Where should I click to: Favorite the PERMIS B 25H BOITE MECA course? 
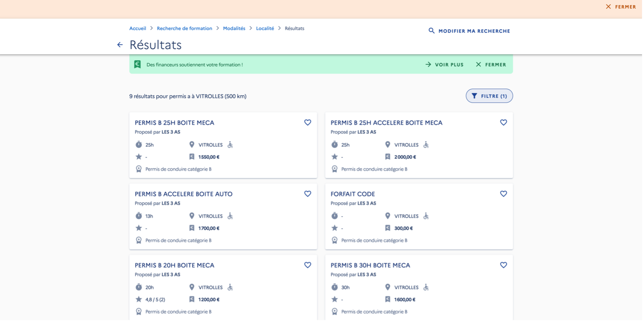click(x=308, y=122)
